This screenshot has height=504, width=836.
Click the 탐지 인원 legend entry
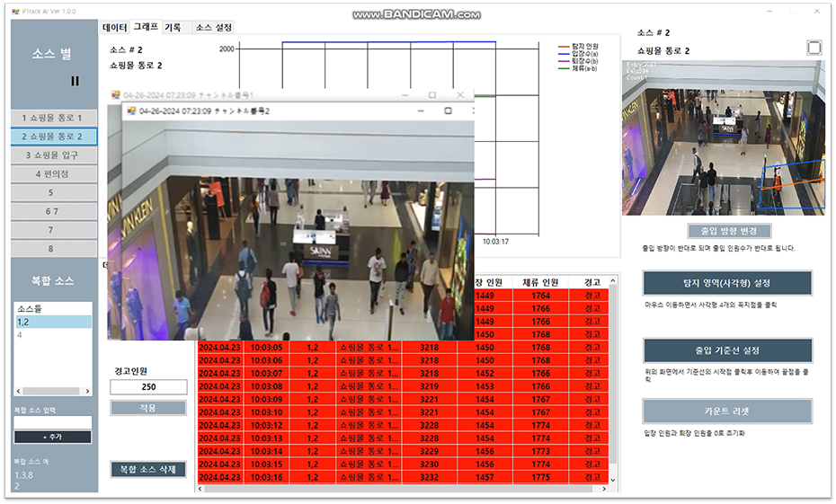point(579,47)
